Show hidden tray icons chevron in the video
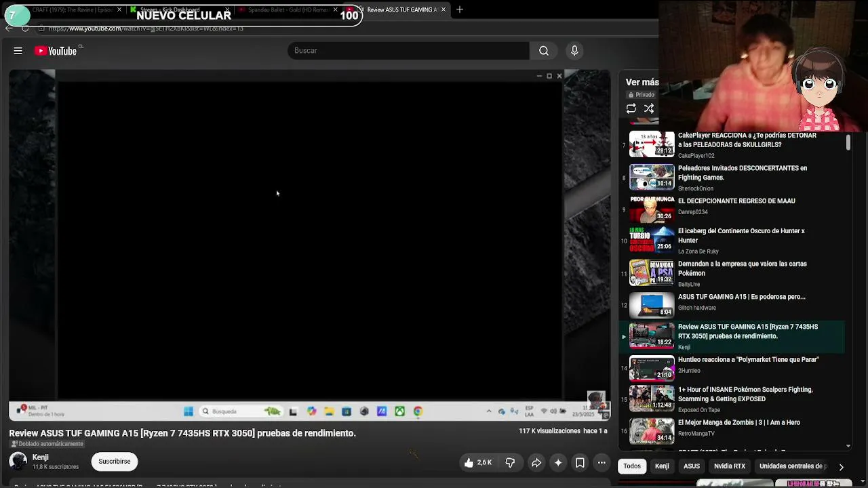 [489, 411]
